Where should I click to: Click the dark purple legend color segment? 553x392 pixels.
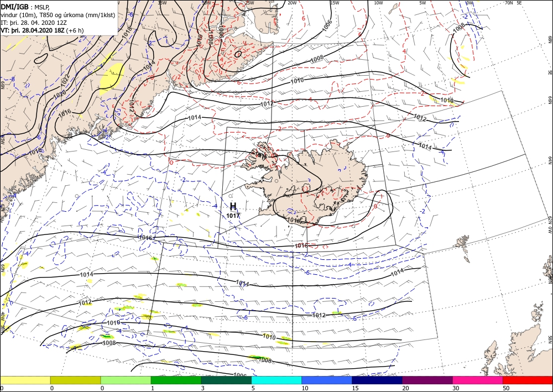click(427, 380)
